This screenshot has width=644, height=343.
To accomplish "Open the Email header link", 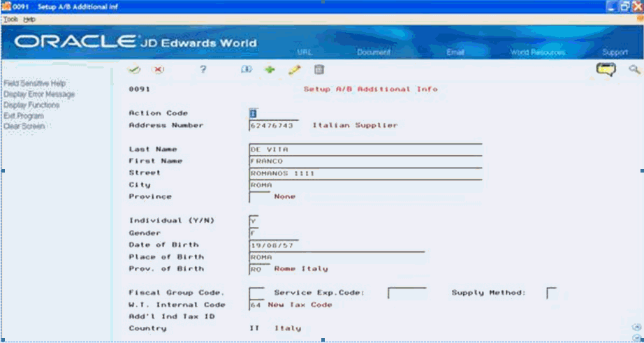I will coord(455,52).
